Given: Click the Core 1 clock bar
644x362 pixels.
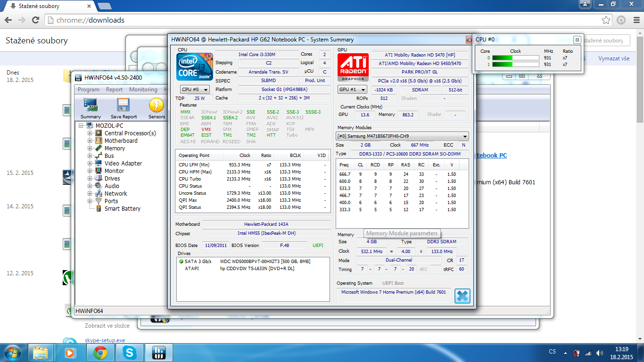Looking at the screenshot, I should coord(515,65).
